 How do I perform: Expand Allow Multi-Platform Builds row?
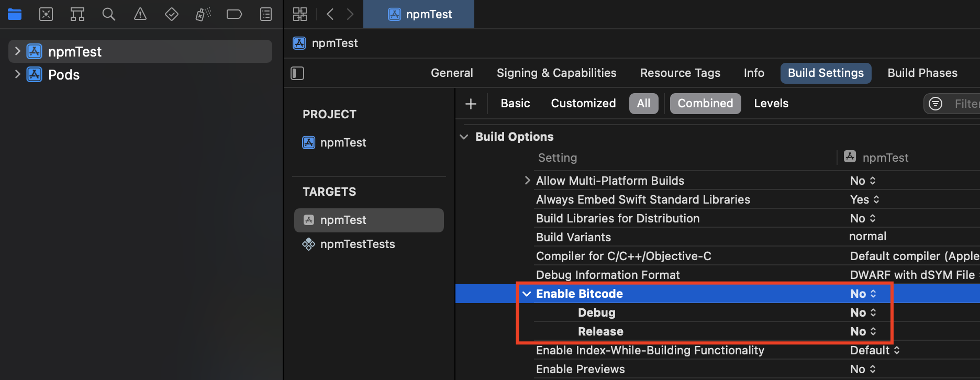point(527,181)
